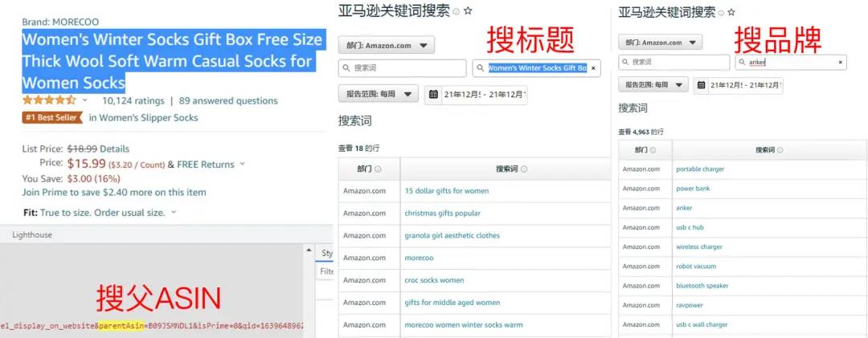Click favorite star in anker search panel
Image resolution: width=868 pixels, height=338 pixels.
coord(731,11)
